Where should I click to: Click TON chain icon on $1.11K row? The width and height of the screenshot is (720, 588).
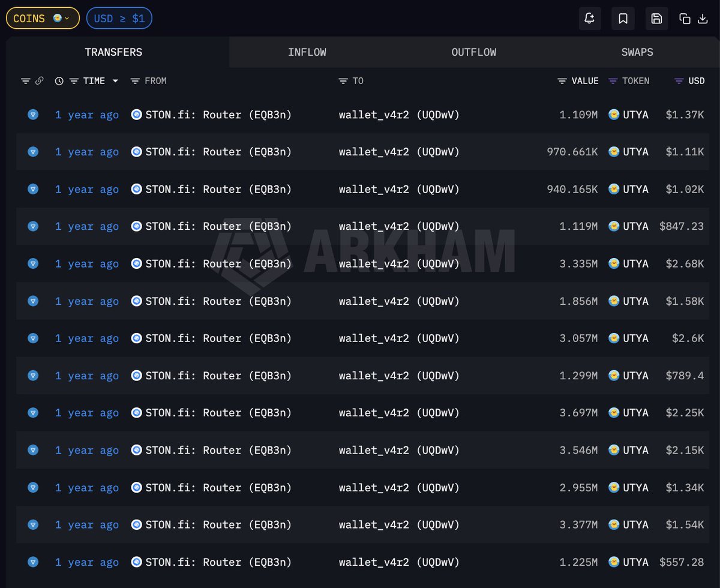tap(33, 152)
